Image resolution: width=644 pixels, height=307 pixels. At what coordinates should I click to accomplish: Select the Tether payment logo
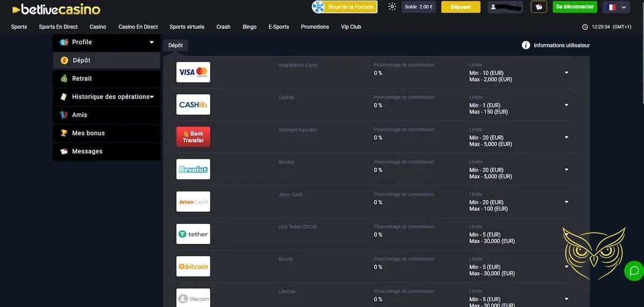coord(193,234)
